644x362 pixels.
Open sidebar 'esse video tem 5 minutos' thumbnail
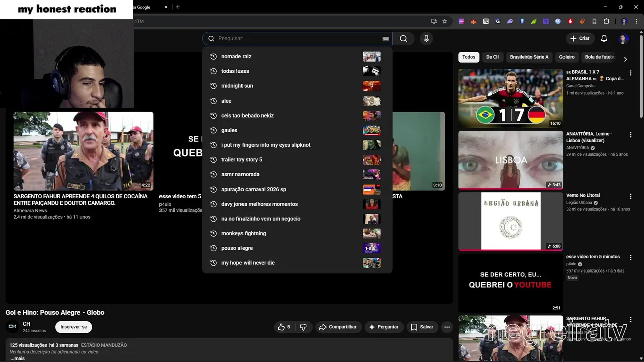tap(511, 283)
